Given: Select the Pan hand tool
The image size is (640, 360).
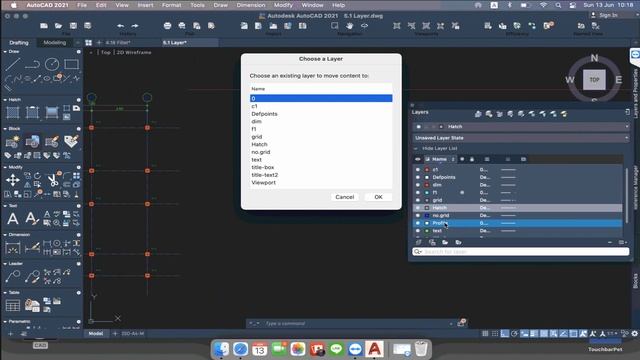Looking at the screenshot, I should [x=349, y=26].
